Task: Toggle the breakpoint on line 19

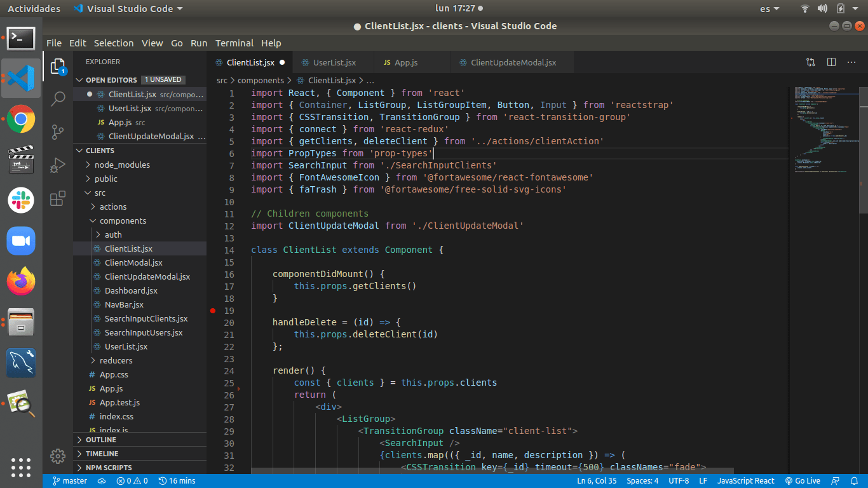Action: 213,311
